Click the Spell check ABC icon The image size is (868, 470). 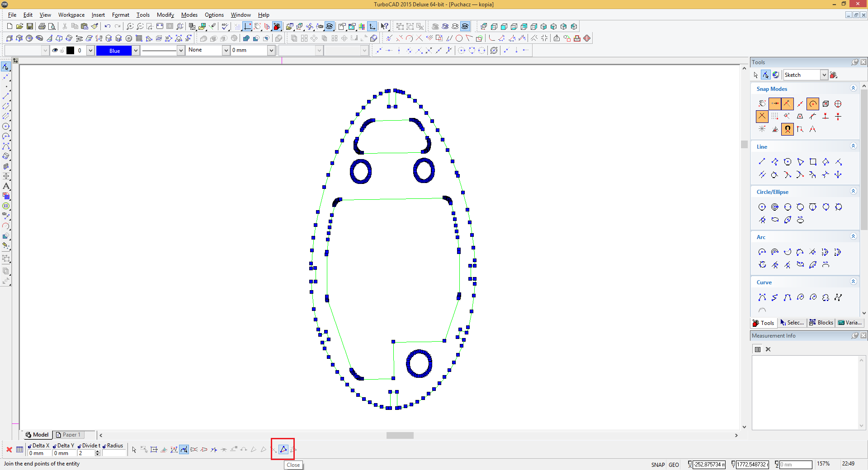[x=225, y=26]
